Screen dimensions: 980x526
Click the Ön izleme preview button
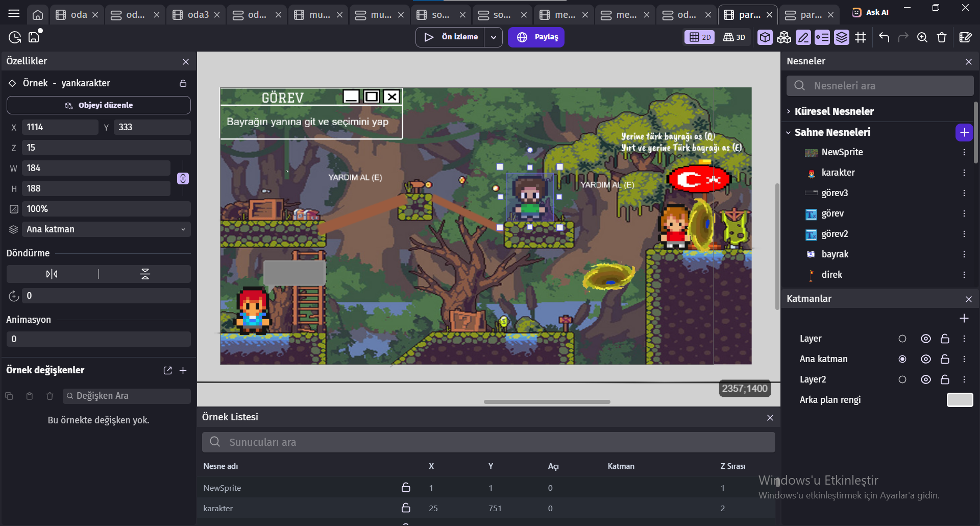pos(451,37)
